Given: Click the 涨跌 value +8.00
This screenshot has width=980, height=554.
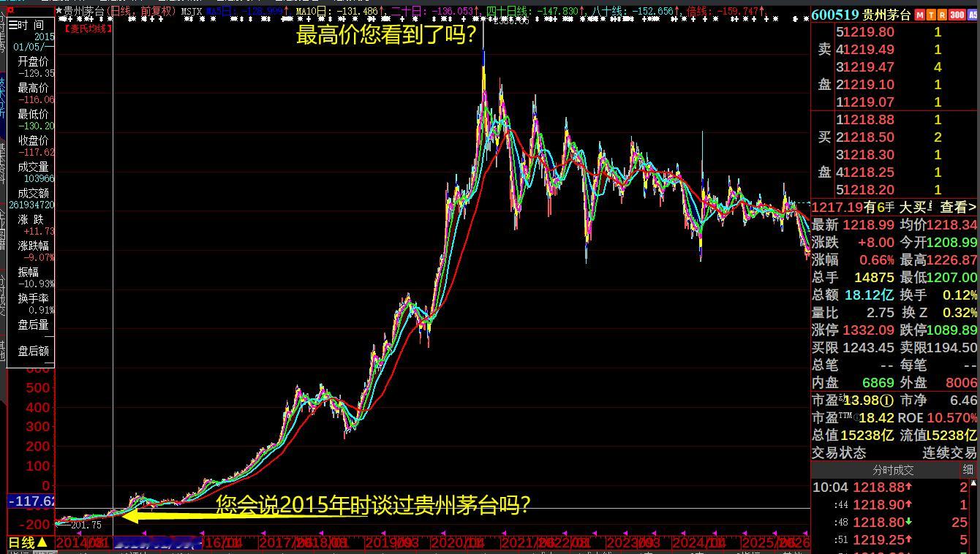Looking at the screenshot, I should tap(876, 243).
